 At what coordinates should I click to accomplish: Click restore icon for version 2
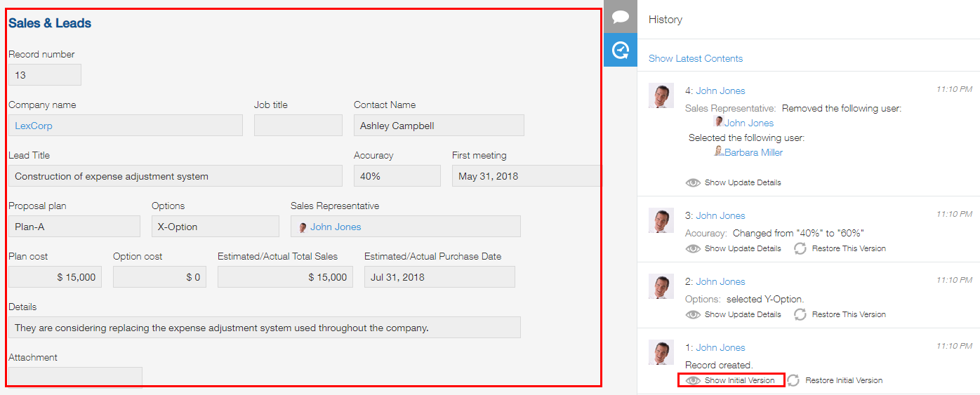(x=800, y=314)
